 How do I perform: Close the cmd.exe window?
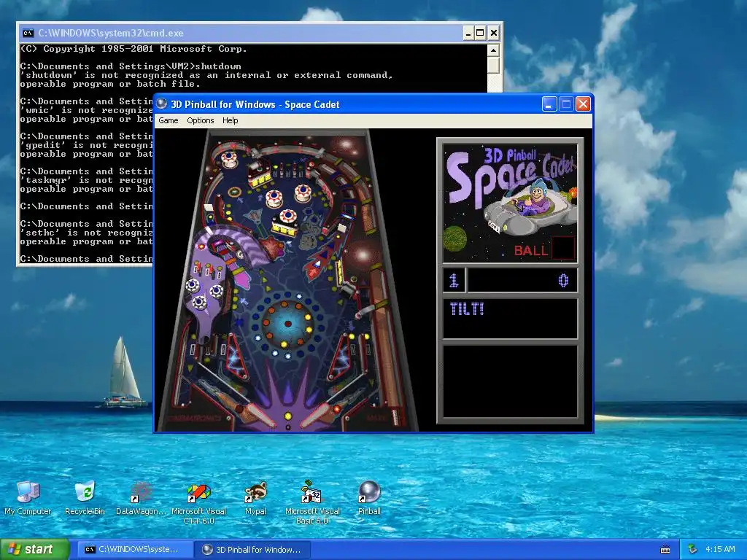point(494,33)
